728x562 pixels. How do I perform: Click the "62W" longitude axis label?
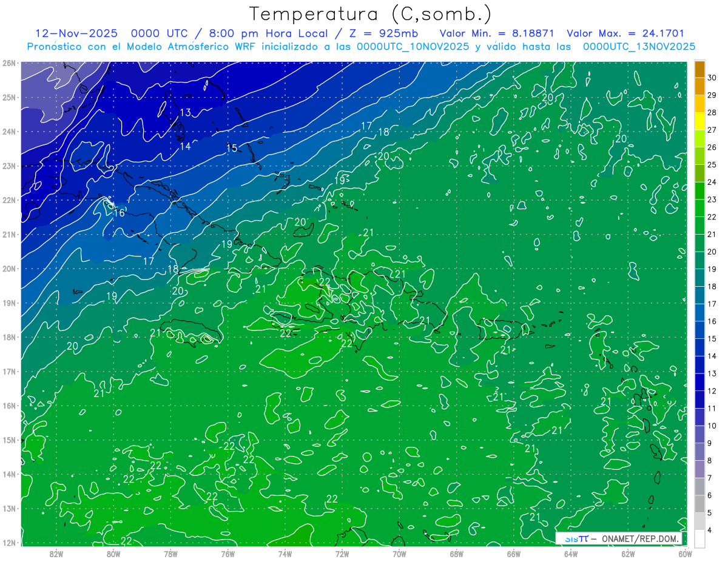click(628, 553)
